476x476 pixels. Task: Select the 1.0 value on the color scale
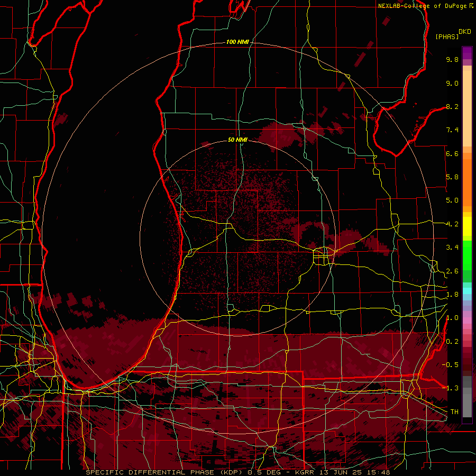click(x=452, y=318)
